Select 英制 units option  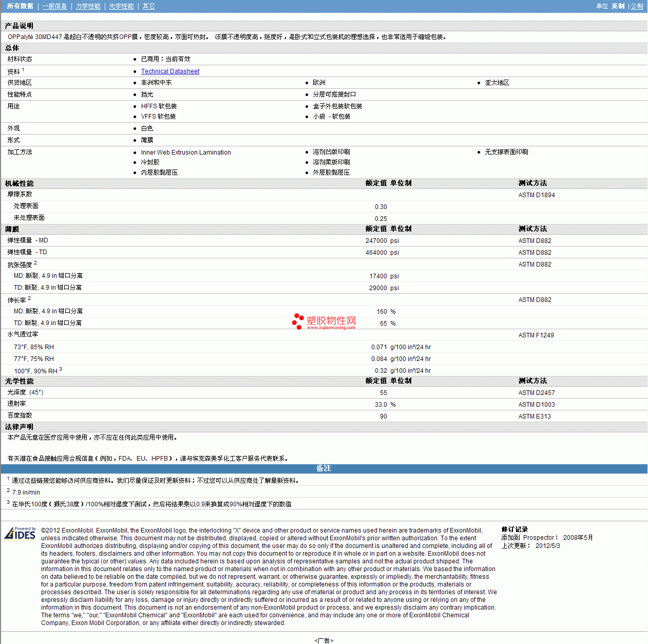point(618,6)
